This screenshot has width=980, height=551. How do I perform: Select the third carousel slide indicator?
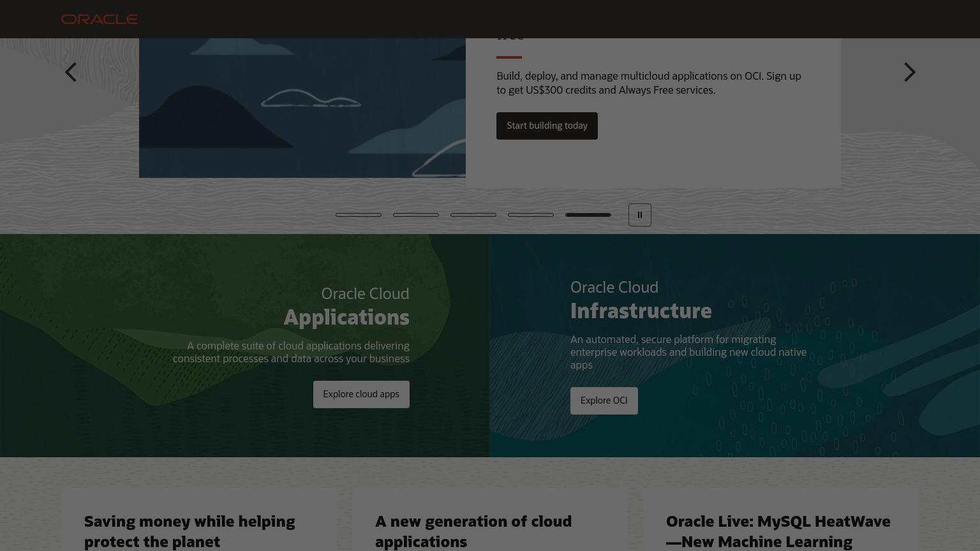pyautogui.click(x=473, y=215)
